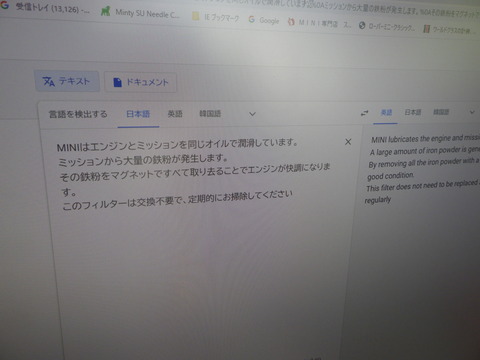Click the source line starting ミッションから大量の鉄粉
480x360 pixels.
click(143, 159)
